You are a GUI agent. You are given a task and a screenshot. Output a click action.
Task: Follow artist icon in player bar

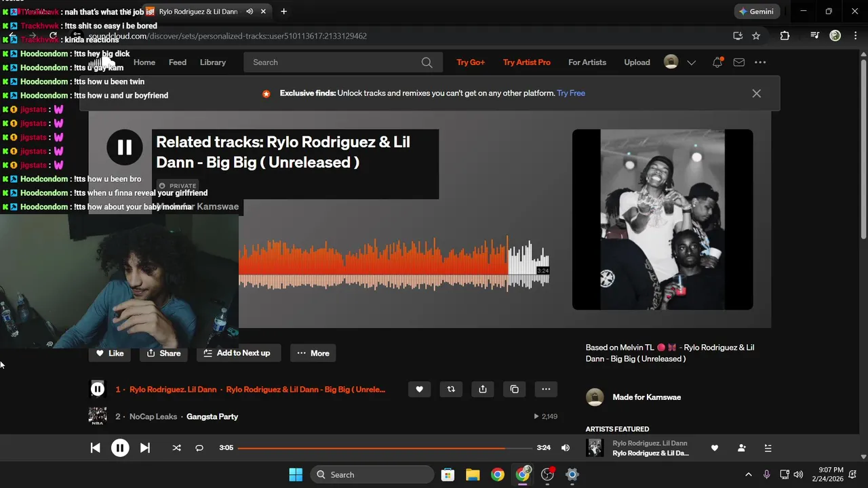pyautogui.click(x=741, y=448)
